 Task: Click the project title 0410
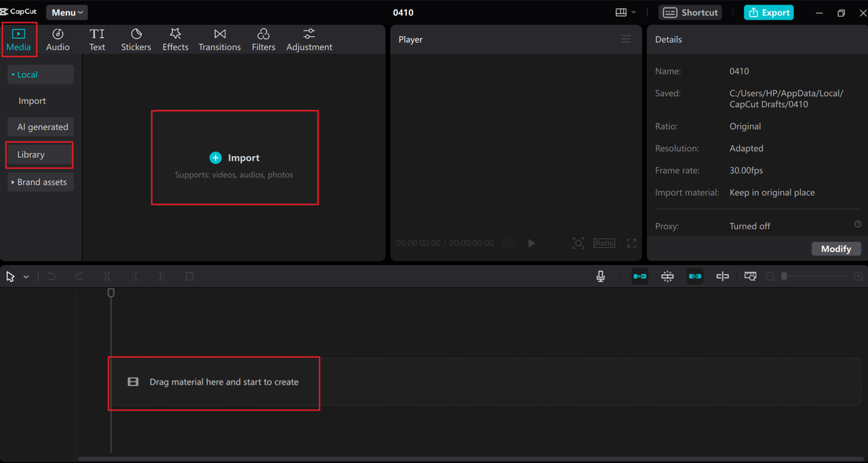403,12
